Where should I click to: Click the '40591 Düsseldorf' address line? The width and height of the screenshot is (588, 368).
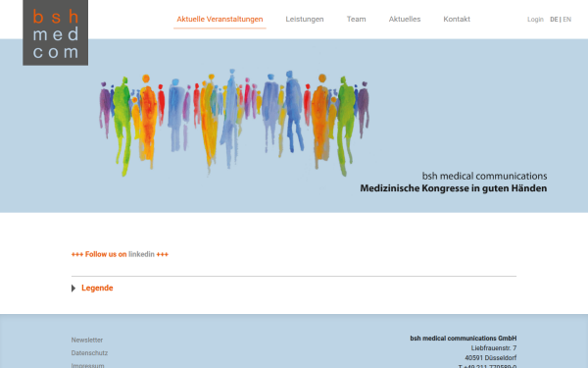coord(491,358)
